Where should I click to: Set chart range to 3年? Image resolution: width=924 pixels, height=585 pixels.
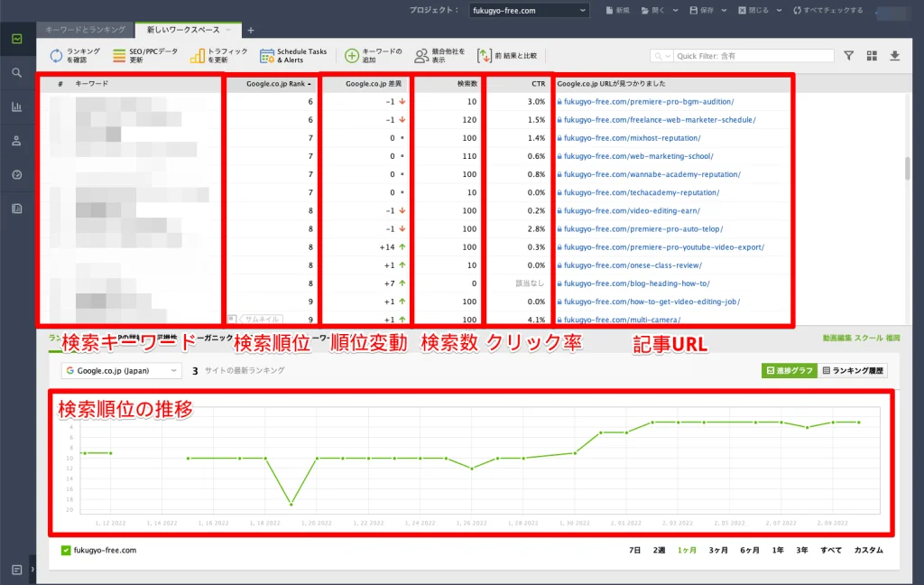[802, 550]
